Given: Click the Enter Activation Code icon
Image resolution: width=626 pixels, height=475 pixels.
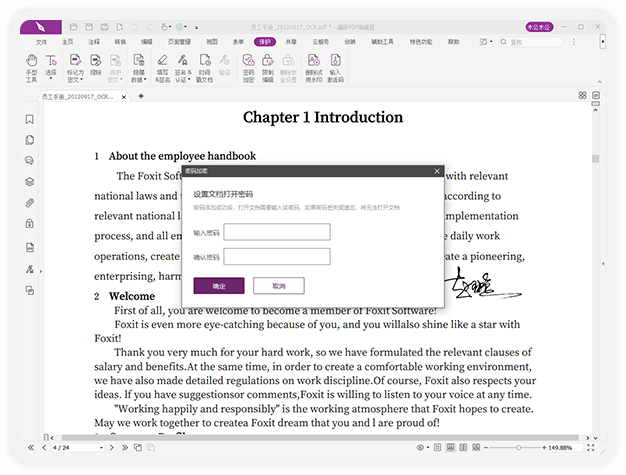Looking at the screenshot, I should tap(335, 68).
